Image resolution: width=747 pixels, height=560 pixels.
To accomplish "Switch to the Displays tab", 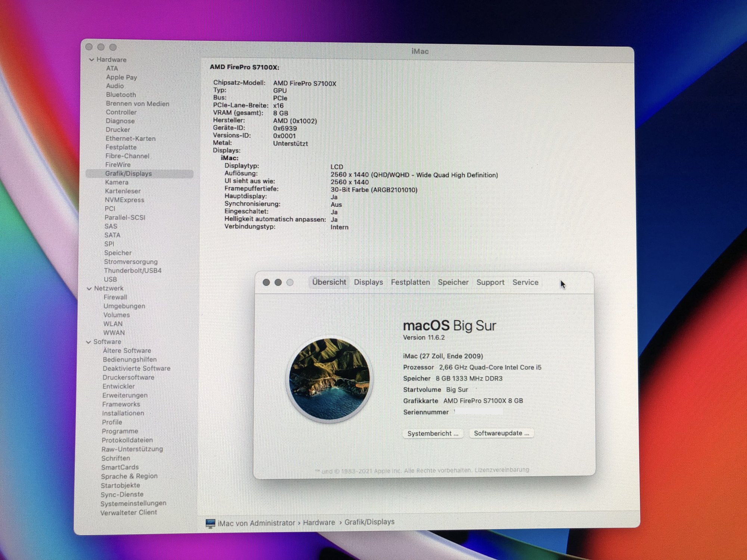I will click(x=368, y=282).
